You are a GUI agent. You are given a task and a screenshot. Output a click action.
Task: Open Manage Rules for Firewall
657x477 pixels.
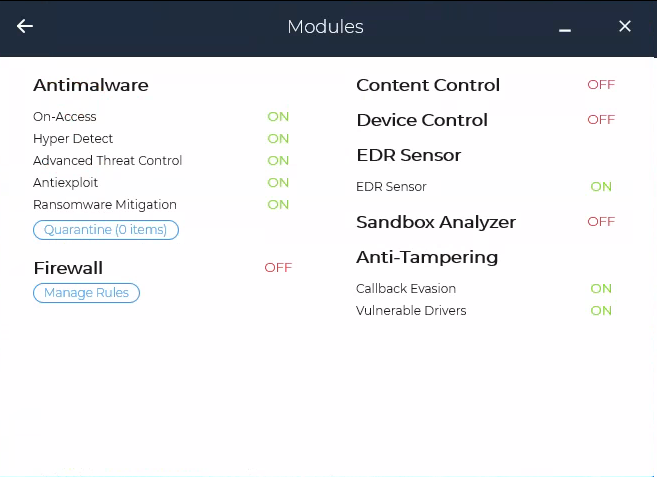click(86, 293)
